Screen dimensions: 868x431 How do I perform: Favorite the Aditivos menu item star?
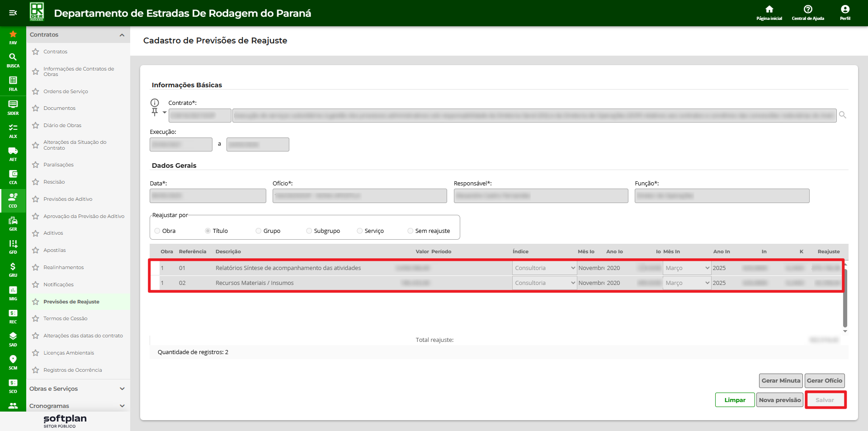click(36, 233)
